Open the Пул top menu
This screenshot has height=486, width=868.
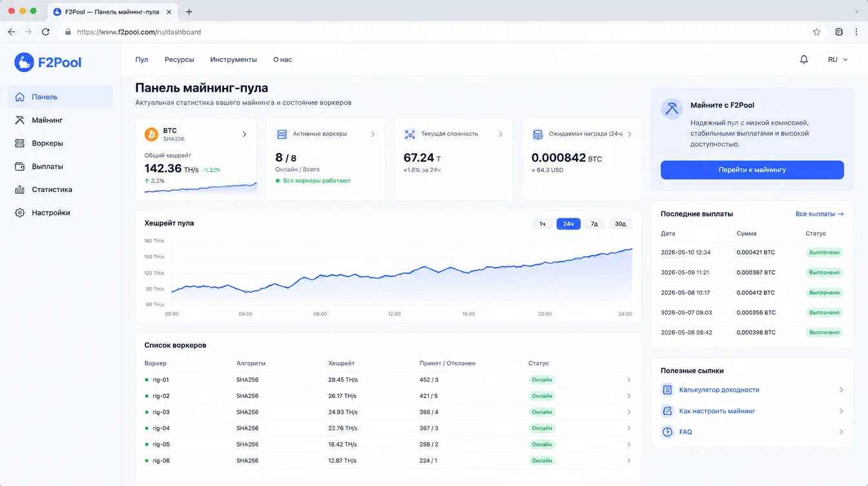(141, 59)
